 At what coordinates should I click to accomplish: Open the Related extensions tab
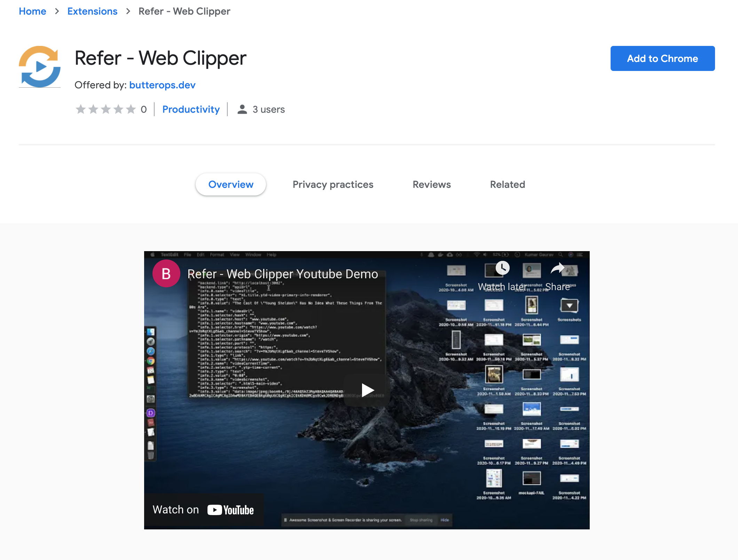[507, 184]
